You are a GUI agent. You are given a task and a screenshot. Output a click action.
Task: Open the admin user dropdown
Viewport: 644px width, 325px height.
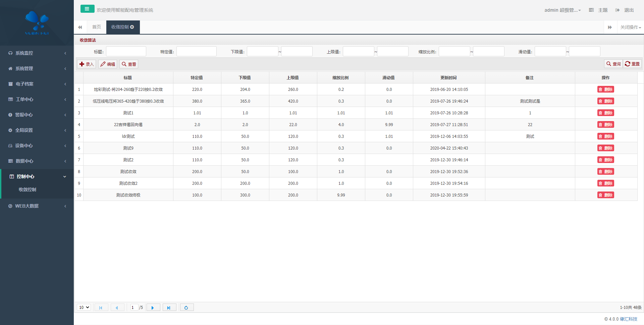(562, 10)
